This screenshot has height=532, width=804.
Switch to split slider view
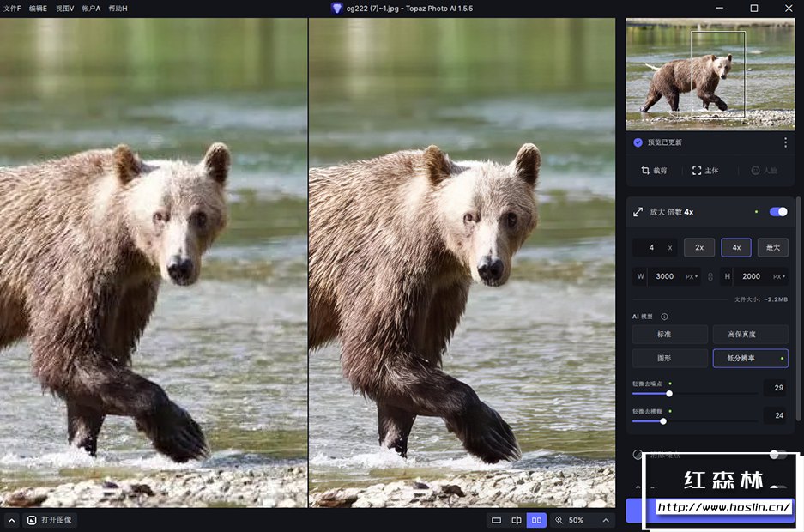click(517, 520)
